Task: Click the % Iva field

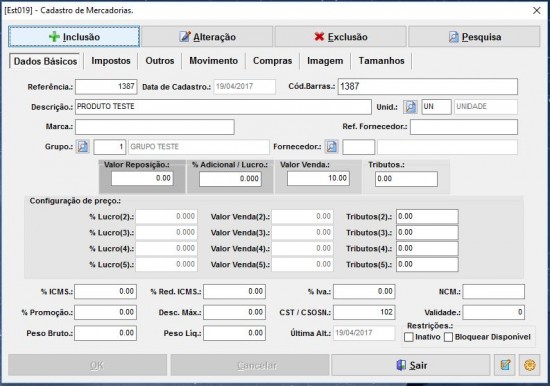Action: [x=364, y=292]
